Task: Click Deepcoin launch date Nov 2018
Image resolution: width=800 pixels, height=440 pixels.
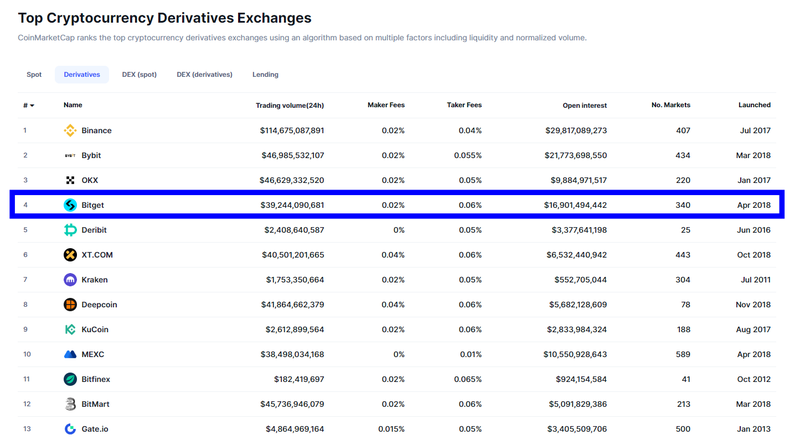Action: pyautogui.click(x=753, y=305)
